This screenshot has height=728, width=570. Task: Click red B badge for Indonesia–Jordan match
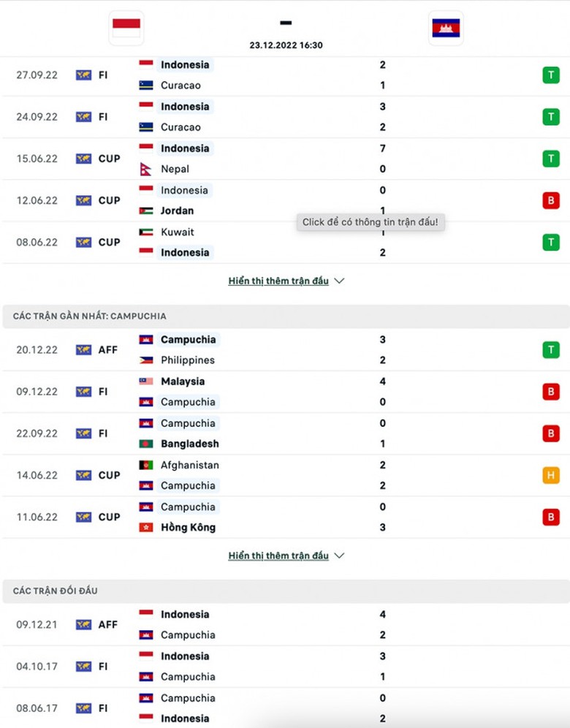click(550, 200)
